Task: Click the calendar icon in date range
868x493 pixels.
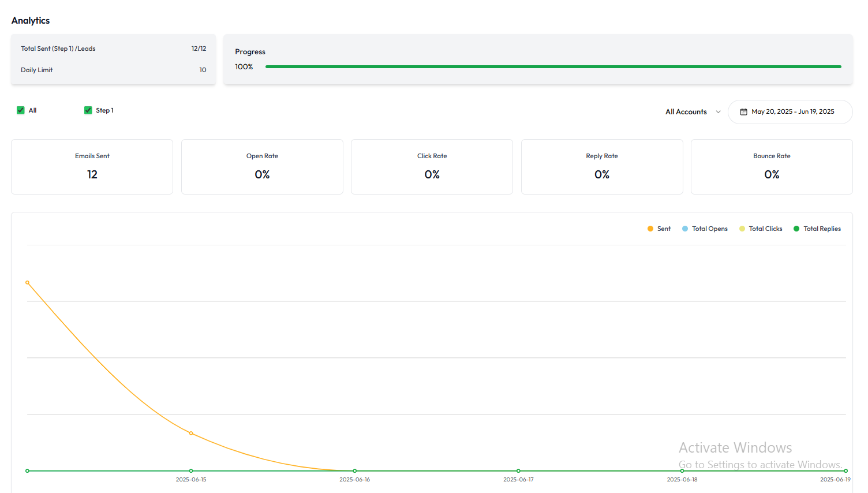Action: click(743, 112)
